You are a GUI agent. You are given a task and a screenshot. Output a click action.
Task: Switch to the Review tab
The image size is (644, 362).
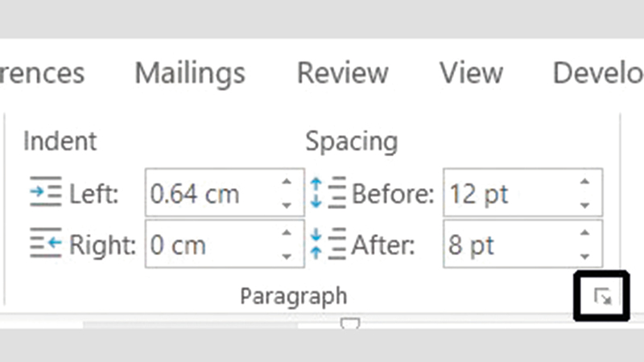point(343,73)
